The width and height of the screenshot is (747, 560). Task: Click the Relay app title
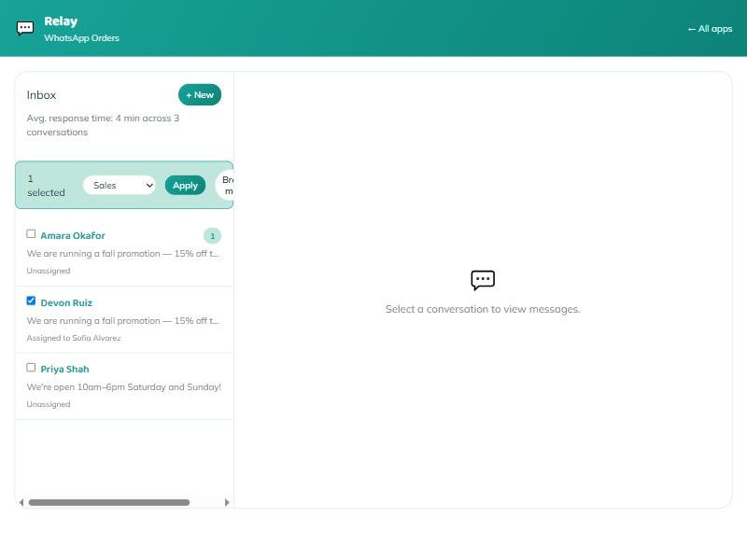tap(61, 21)
